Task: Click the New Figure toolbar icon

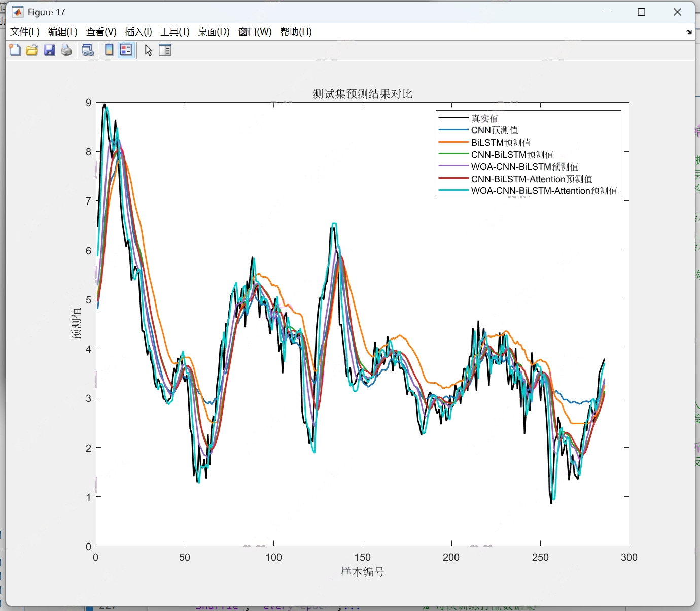Action: [x=15, y=50]
